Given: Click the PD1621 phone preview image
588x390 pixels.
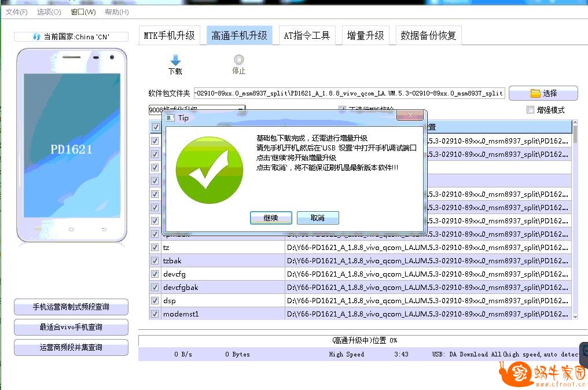Looking at the screenshot, I should click(72, 145).
